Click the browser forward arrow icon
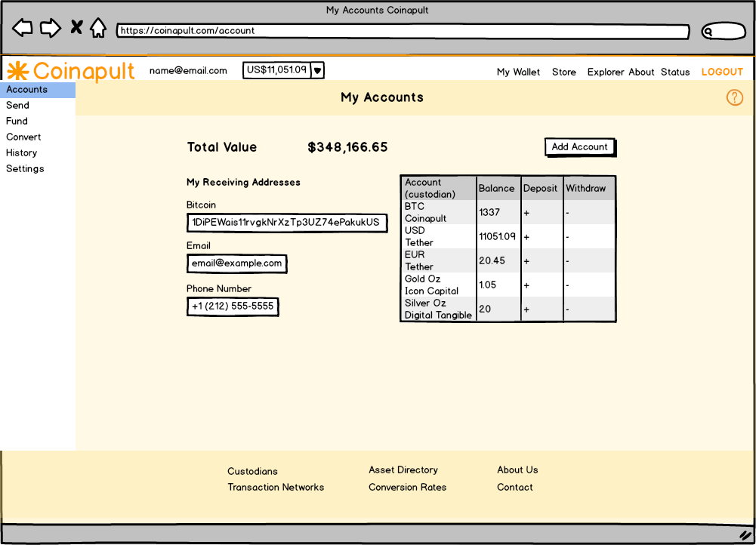Screen dimensions: 756x545 coord(50,29)
